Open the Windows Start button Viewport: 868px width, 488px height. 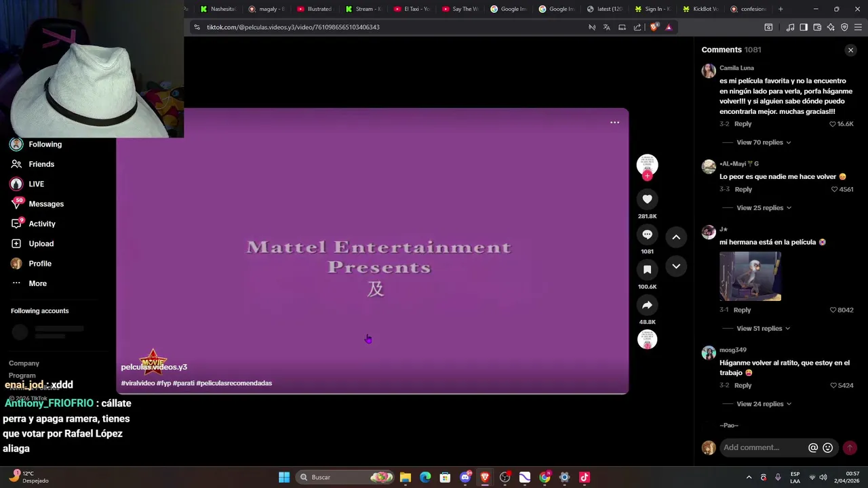[284, 477]
